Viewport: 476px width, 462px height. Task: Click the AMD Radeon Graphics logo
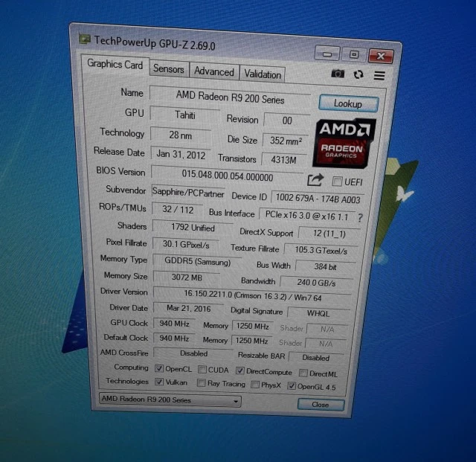[344, 144]
